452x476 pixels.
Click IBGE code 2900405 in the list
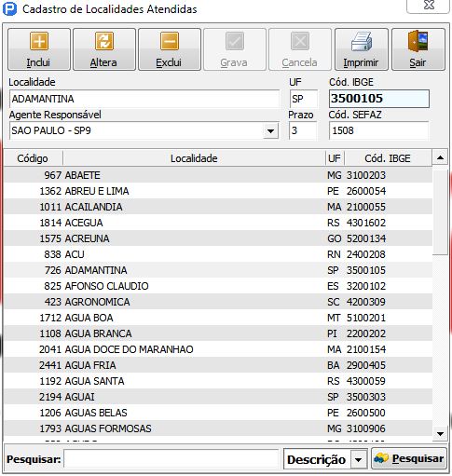point(366,365)
